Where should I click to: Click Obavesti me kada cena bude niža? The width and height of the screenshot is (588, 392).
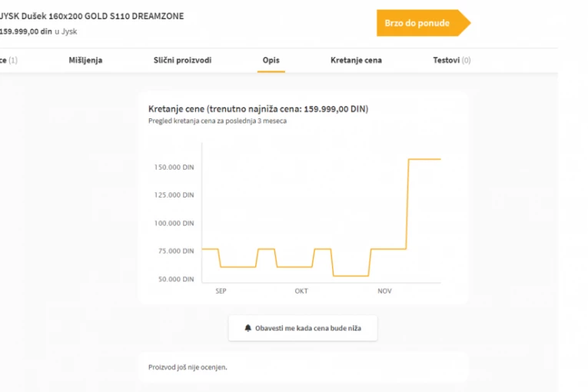307,327
